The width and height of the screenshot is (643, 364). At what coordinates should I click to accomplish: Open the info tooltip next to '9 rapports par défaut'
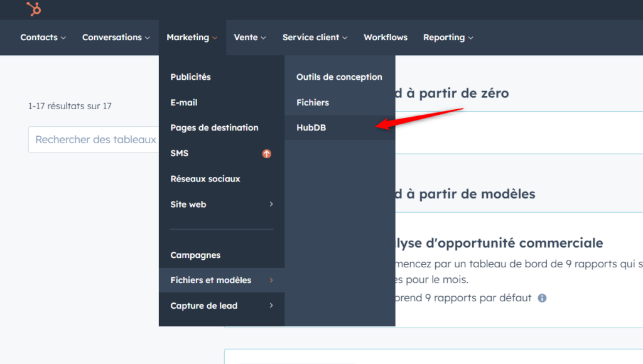pyautogui.click(x=542, y=297)
